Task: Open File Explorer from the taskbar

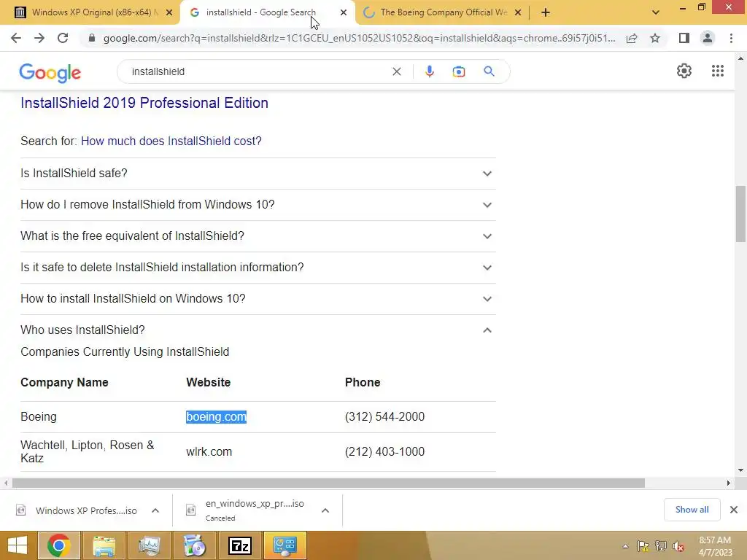Action: click(104, 545)
